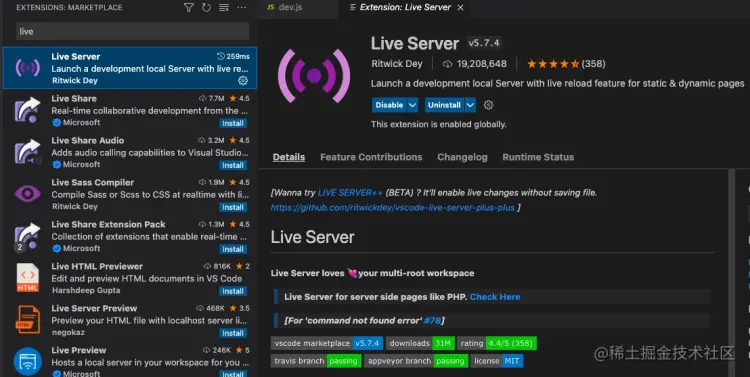Select the Live Sass Compiler list entry title

click(93, 182)
